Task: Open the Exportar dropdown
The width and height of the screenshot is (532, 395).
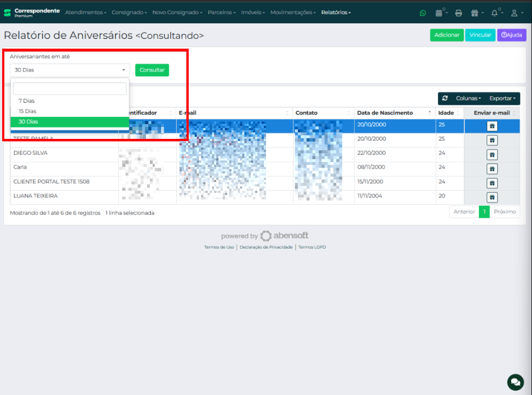Action: [x=502, y=98]
